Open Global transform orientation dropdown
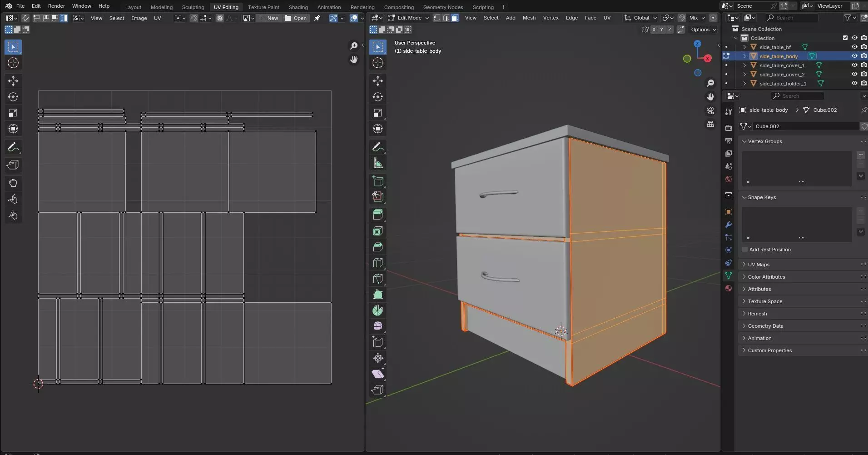This screenshot has width=868, height=455. (x=641, y=18)
